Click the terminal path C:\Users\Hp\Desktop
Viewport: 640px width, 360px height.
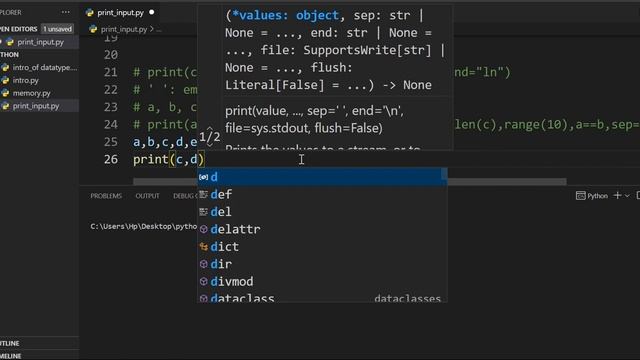(143, 226)
